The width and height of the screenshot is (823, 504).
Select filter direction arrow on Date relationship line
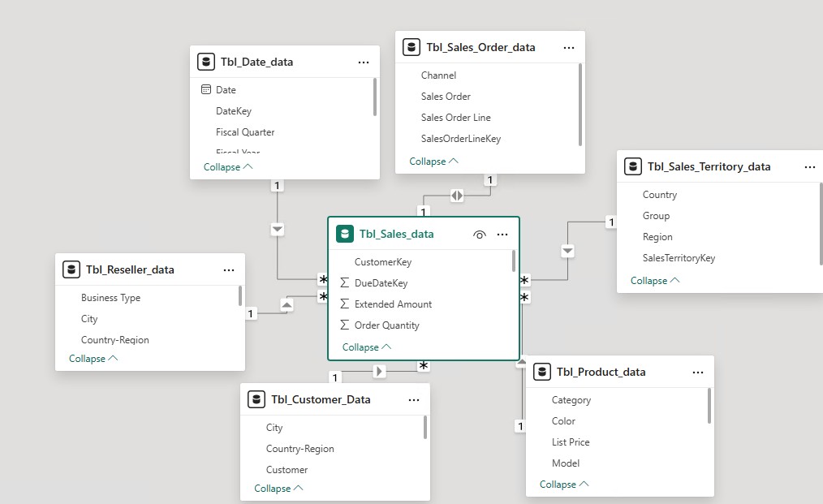pyautogui.click(x=277, y=230)
